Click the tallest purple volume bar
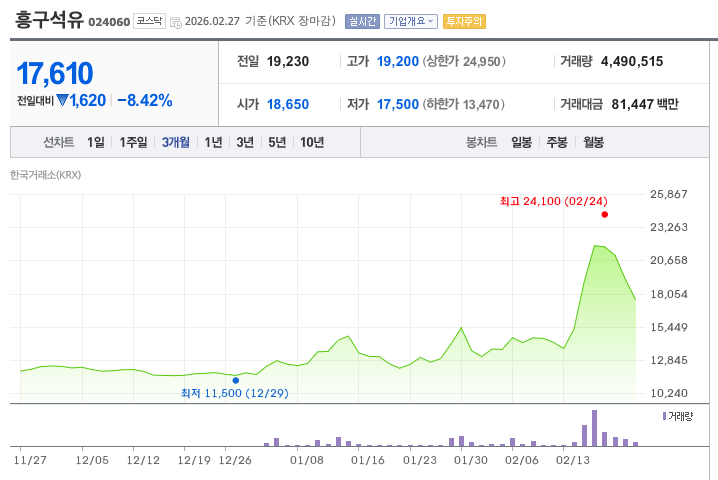 pyautogui.click(x=594, y=428)
